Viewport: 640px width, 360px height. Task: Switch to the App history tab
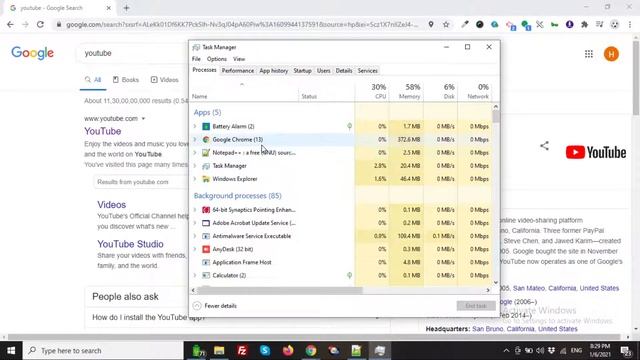coord(273,71)
